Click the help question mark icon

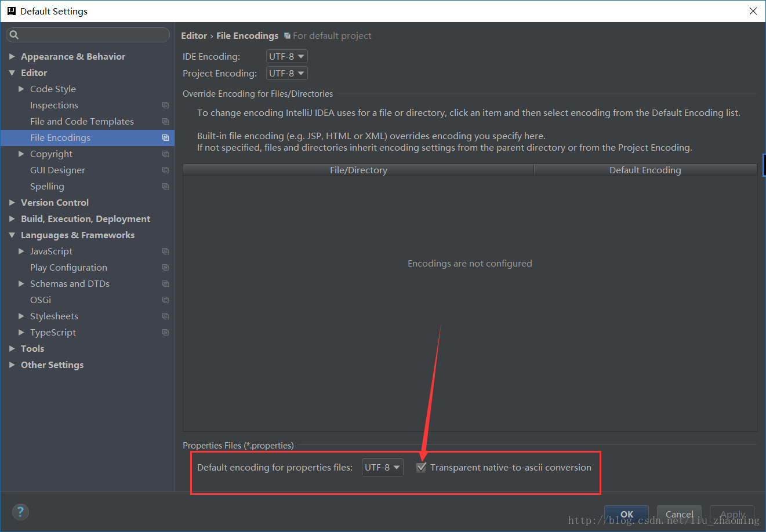tap(20, 512)
